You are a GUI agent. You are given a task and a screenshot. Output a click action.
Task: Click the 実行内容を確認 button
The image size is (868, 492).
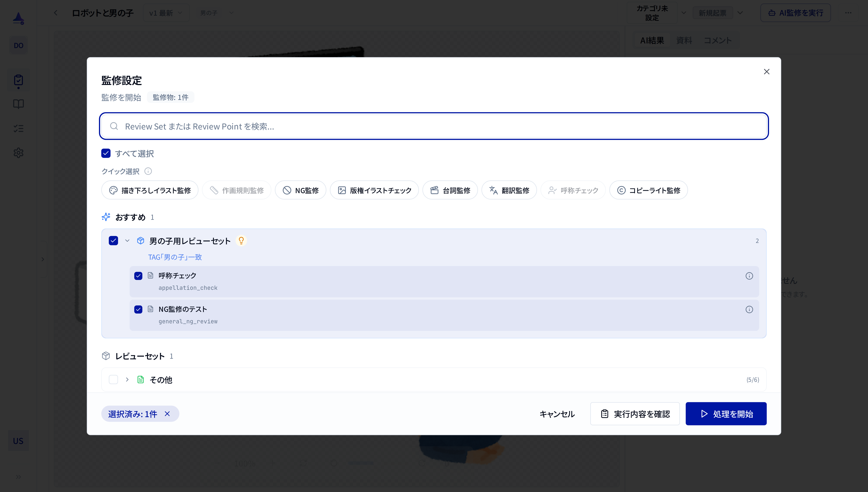(635, 414)
